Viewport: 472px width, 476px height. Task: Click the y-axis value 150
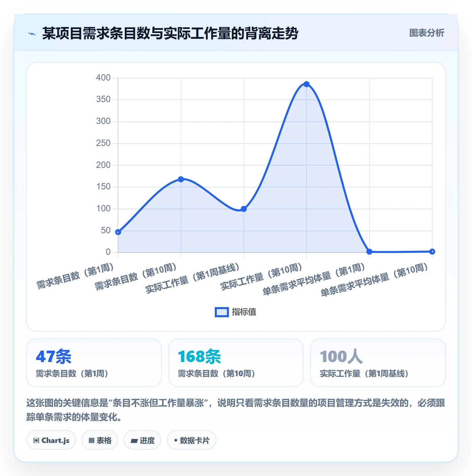(x=103, y=187)
